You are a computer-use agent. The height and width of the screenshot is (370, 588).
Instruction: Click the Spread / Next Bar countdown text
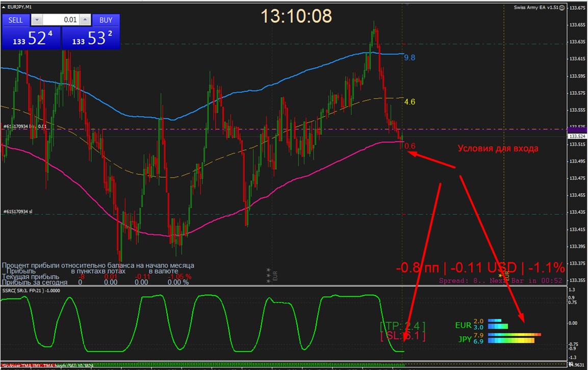501,280
